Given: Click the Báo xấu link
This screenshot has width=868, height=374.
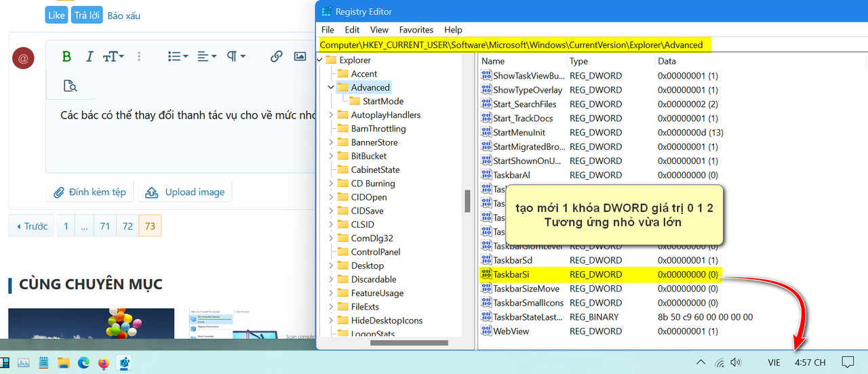Looking at the screenshot, I should click(124, 15).
